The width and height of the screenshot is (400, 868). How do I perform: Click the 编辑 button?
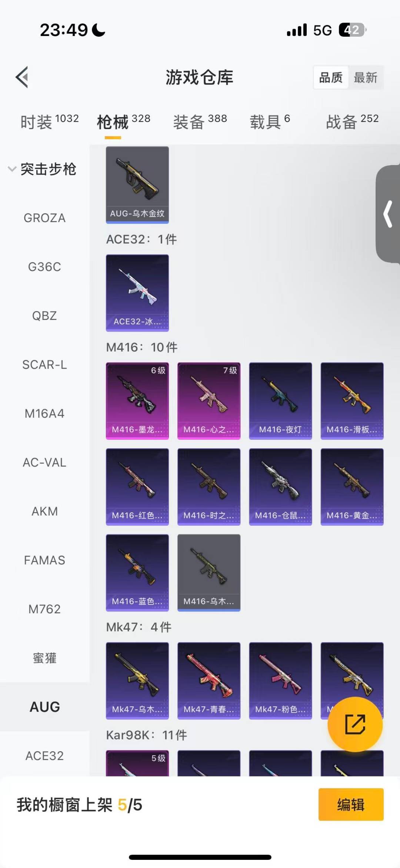point(351,804)
